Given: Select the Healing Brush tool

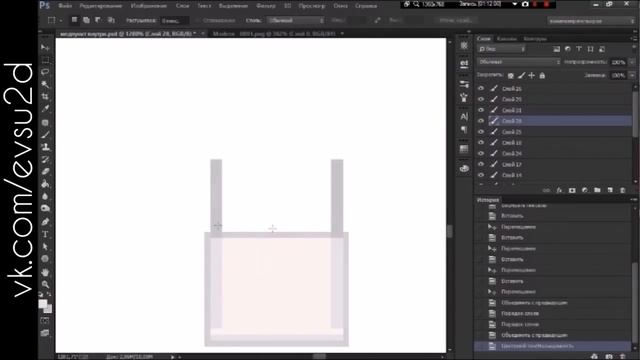Looking at the screenshot, I should coord(45,122).
